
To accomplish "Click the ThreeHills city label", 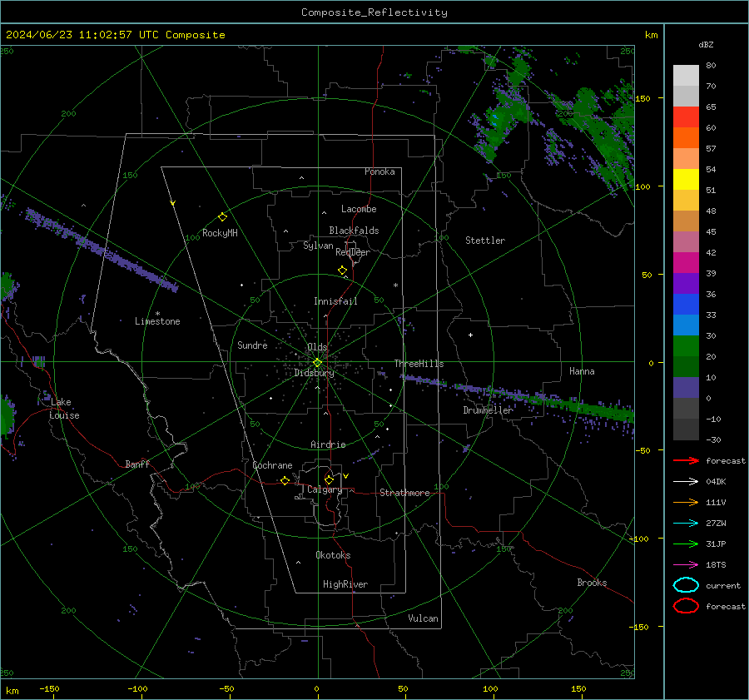I will [x=419, y=364].
